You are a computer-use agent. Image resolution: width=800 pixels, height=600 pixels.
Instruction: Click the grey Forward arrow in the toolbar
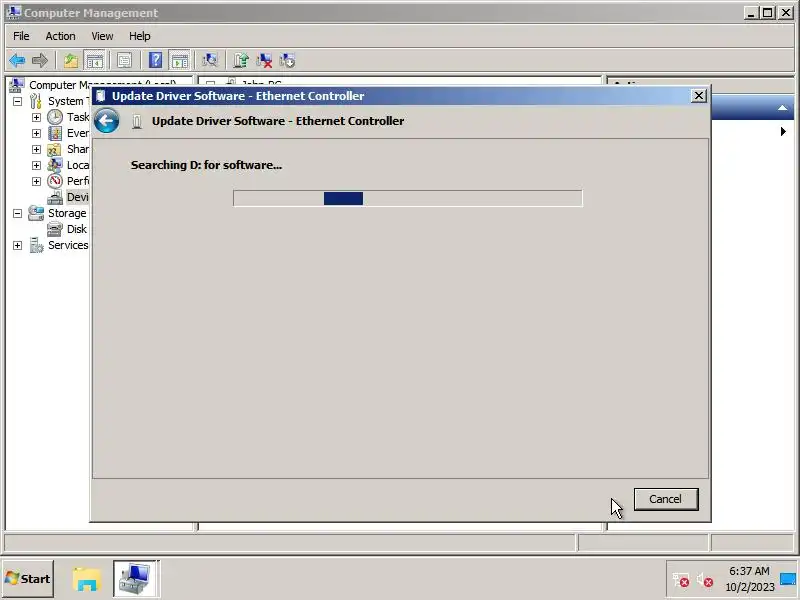(40, 61)
